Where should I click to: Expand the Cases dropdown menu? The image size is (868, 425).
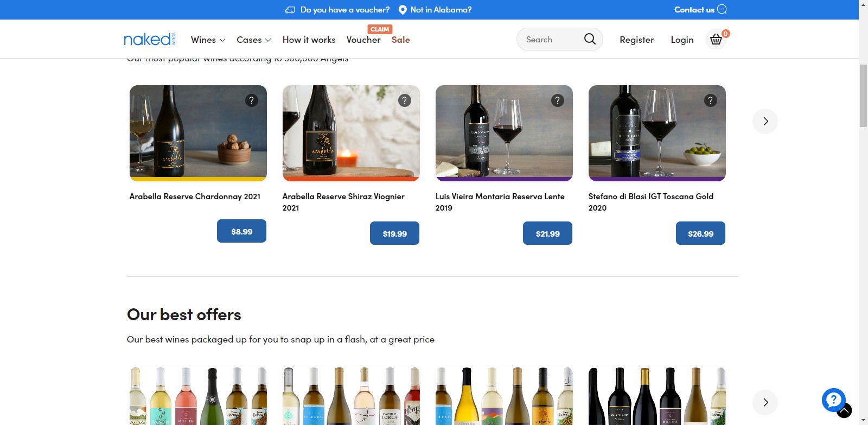point(253,40)
